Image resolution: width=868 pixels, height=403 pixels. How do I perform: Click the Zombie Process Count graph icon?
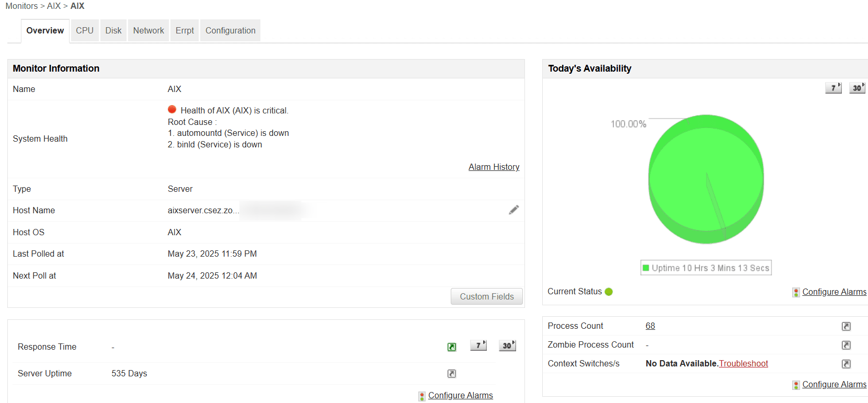click(847, 344)
